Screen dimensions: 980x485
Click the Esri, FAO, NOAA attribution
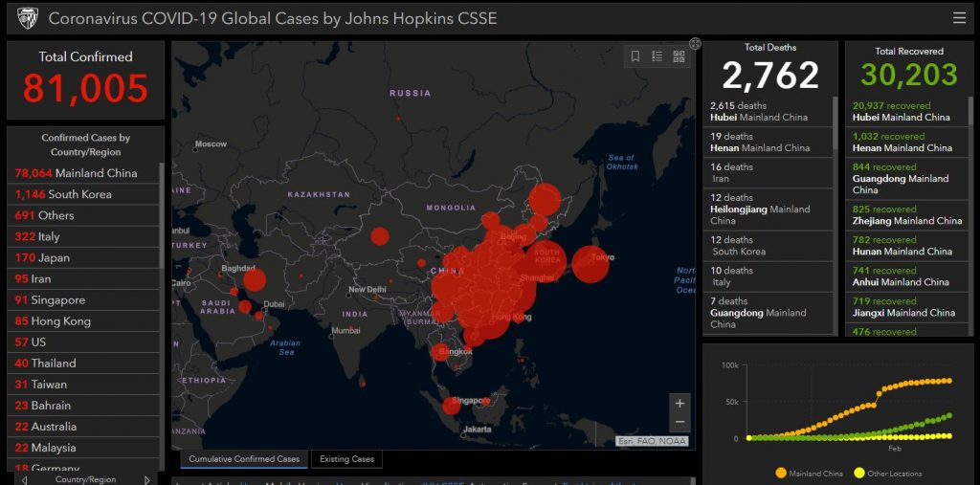click(x=653, y=441)
